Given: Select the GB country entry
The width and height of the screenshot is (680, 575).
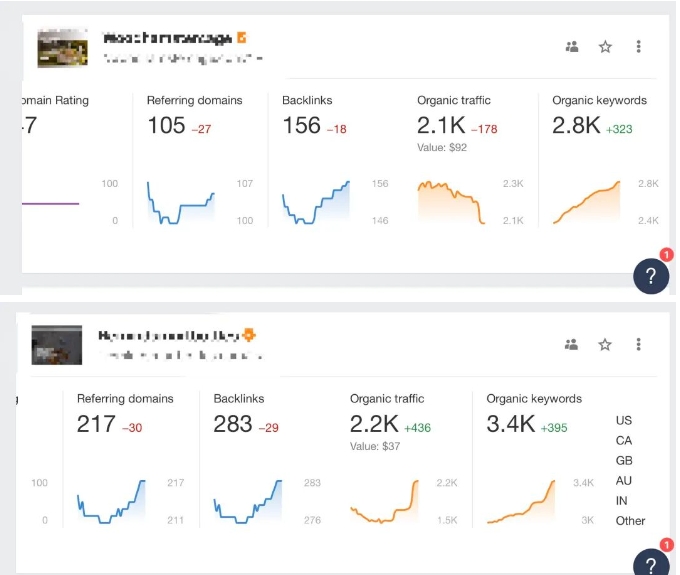Looking at the screenshot, I should (x=624, y=461).
